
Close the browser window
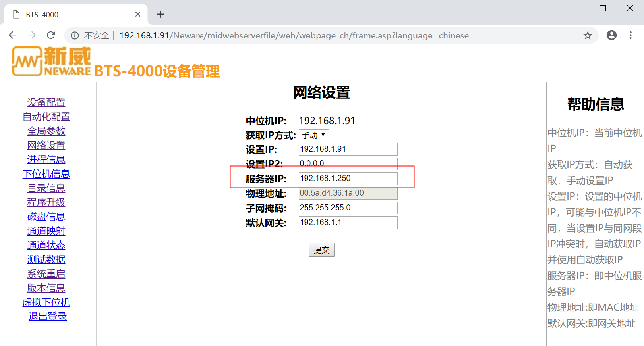630,8
